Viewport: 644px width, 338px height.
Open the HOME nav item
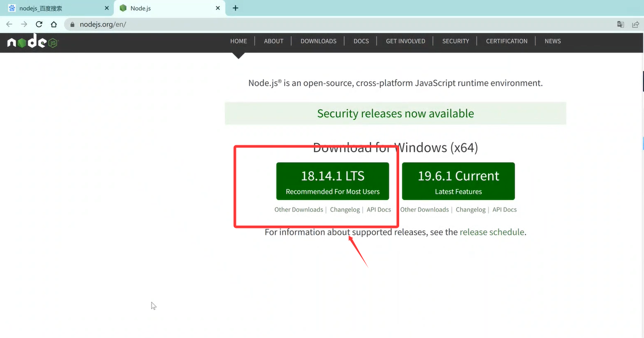[238, 41]
